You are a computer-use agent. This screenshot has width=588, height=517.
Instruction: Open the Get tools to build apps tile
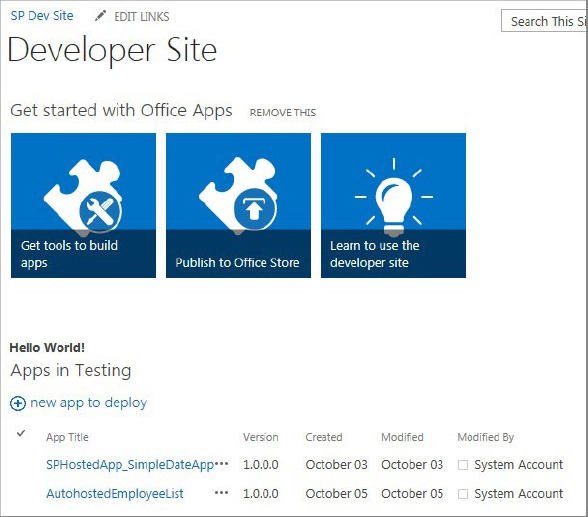(x=83, y=205)
